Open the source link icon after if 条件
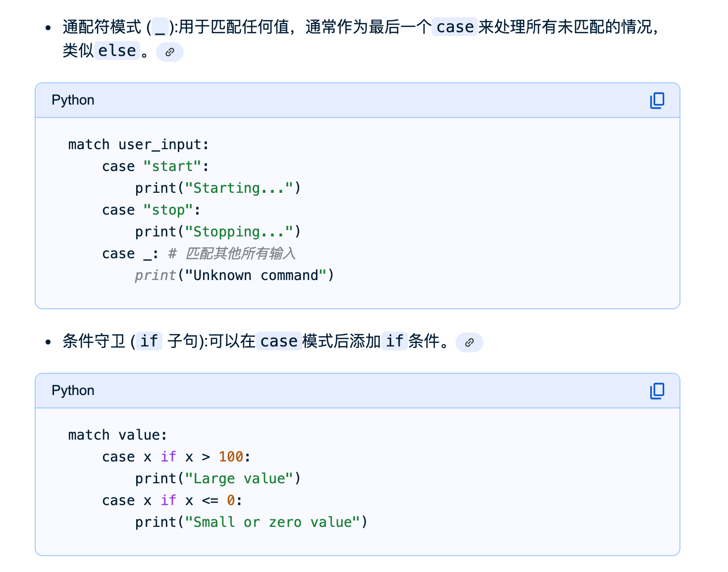The width and height of the screenshot is (728, 572). [x=469, y=343]
